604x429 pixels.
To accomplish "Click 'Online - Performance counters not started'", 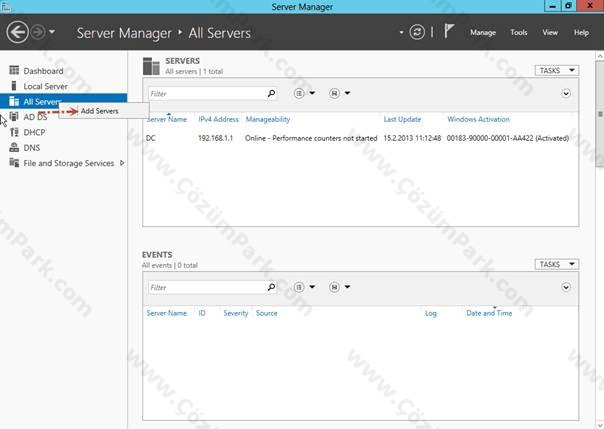I will (311, 138).
